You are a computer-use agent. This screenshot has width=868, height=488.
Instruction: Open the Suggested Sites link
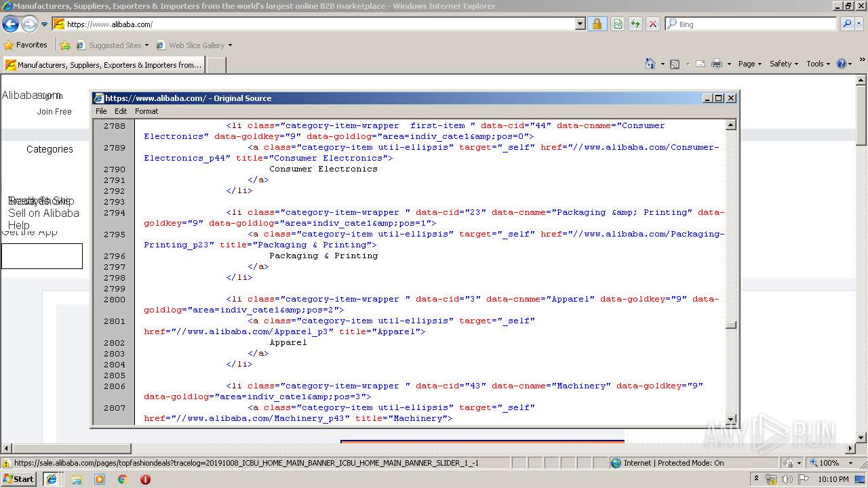point(112,45)
